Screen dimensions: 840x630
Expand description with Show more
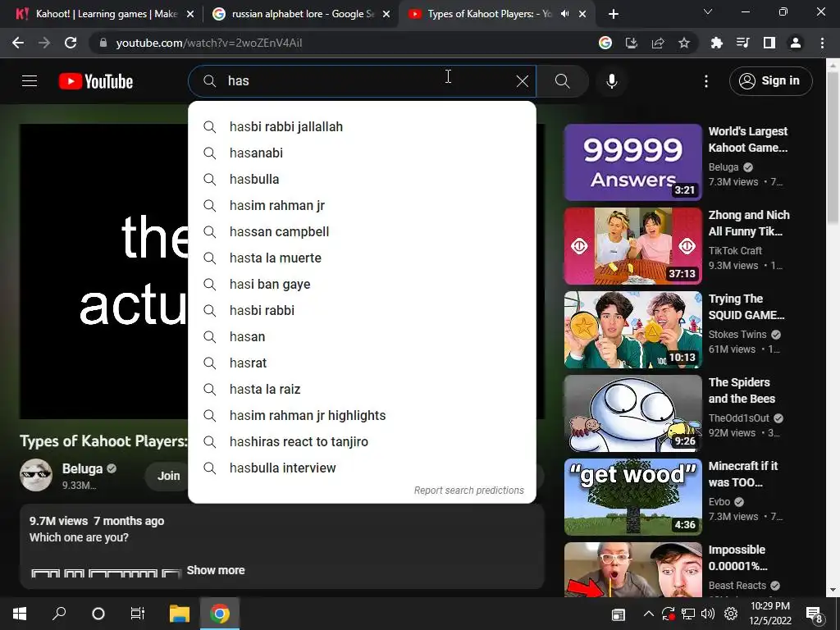tap(216, 570)
